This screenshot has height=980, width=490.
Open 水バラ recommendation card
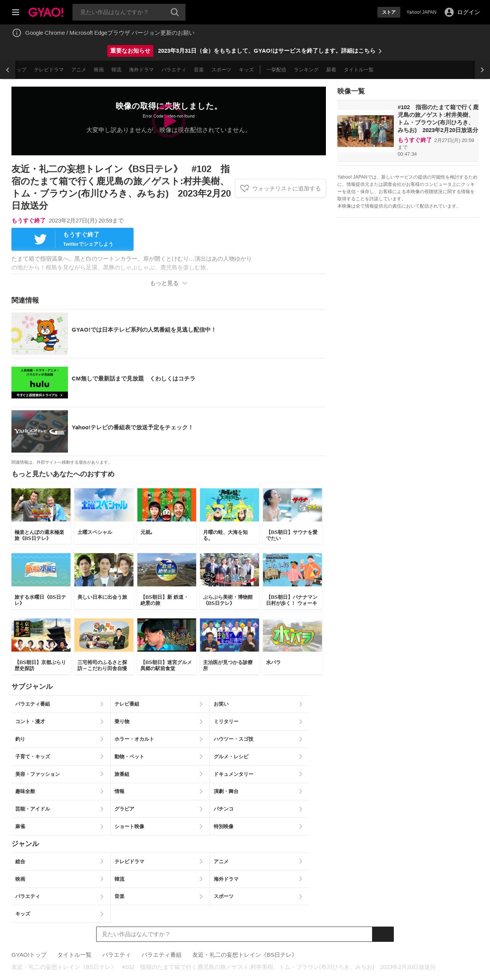[292, 644]
